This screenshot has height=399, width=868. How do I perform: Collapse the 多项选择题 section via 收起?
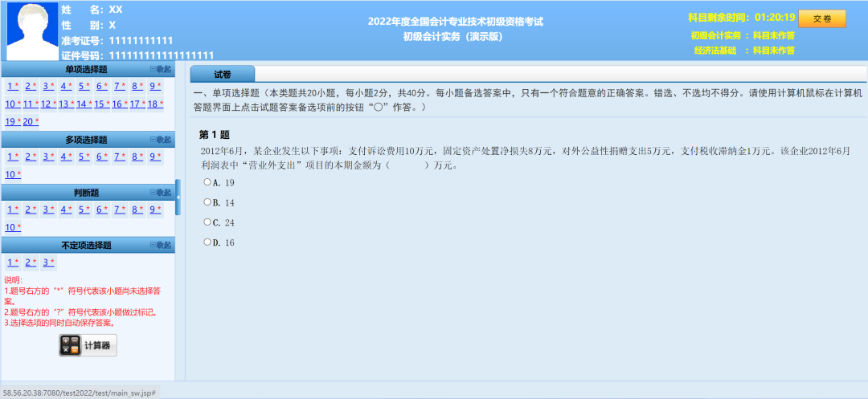coord(161,139)
